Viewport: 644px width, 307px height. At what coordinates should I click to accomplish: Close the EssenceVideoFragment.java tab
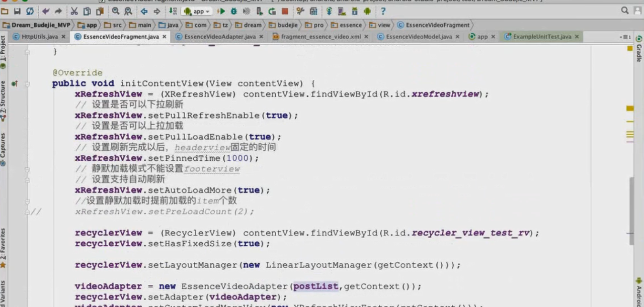[164, 37]
